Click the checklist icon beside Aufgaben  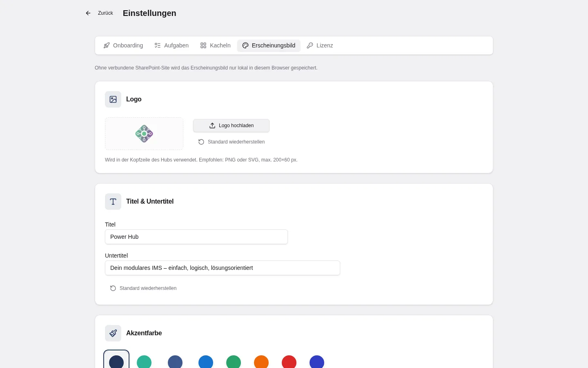pyautogui.click(x=158, y=45)
